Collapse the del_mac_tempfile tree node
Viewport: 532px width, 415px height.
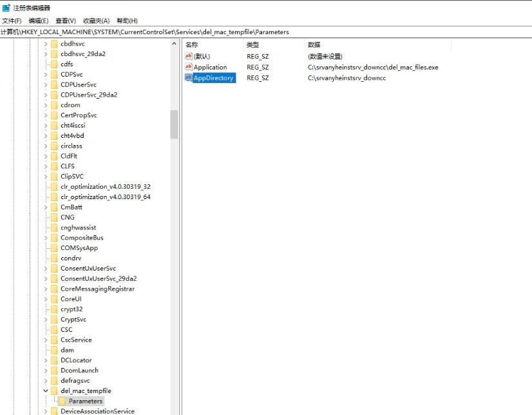click(46, 391)
